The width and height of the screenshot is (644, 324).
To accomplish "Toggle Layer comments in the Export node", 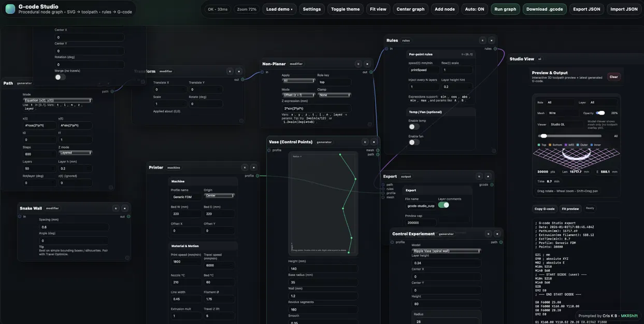I will pos(443,204).
